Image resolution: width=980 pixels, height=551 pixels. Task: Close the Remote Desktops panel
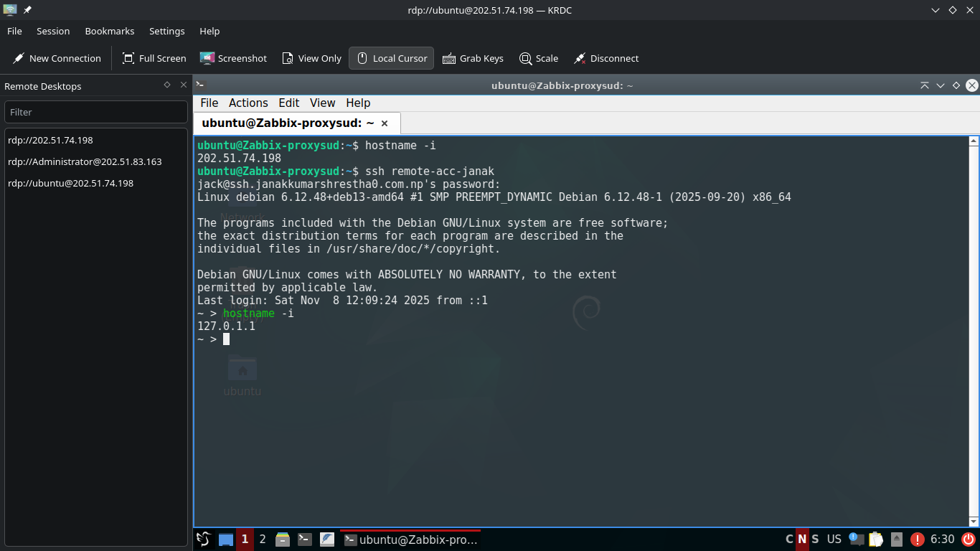click(x=184, y=85)
